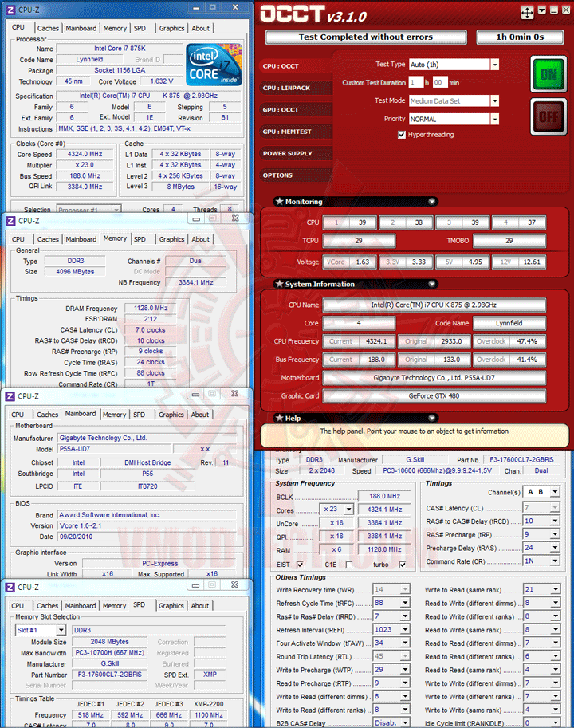Click the DRAM Frequency 1128.0 MHz value
The image size is (574, 728).
pos(151,308)
